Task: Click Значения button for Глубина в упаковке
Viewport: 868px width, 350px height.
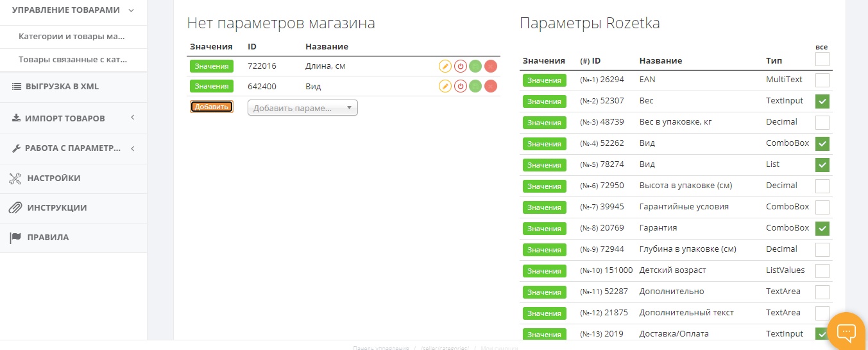Action: pos(545,250)
